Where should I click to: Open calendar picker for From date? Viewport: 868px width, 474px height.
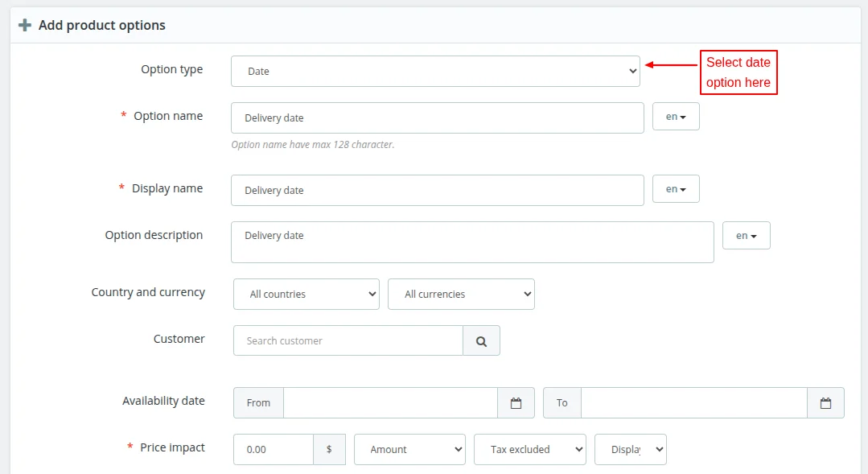516,403
